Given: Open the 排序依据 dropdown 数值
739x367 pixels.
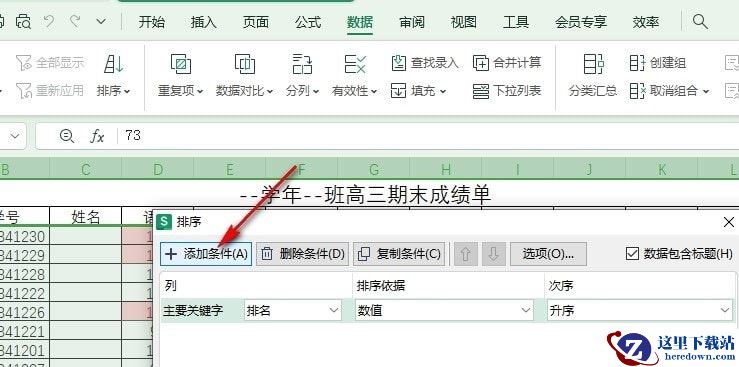Looking at the screenshot, I should (444, 310).
